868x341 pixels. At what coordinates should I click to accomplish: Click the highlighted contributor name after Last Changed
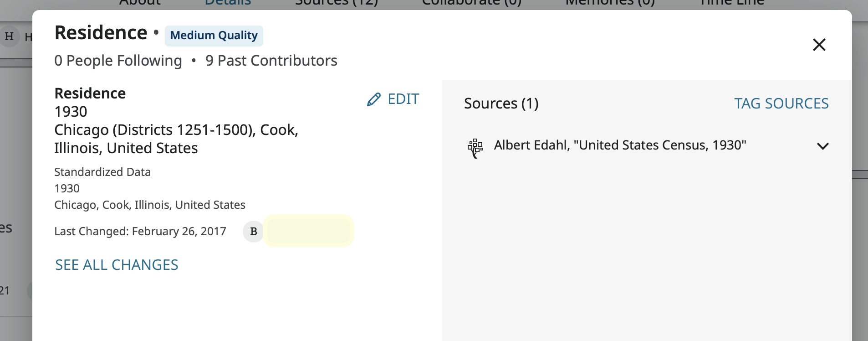pos(309,231)
